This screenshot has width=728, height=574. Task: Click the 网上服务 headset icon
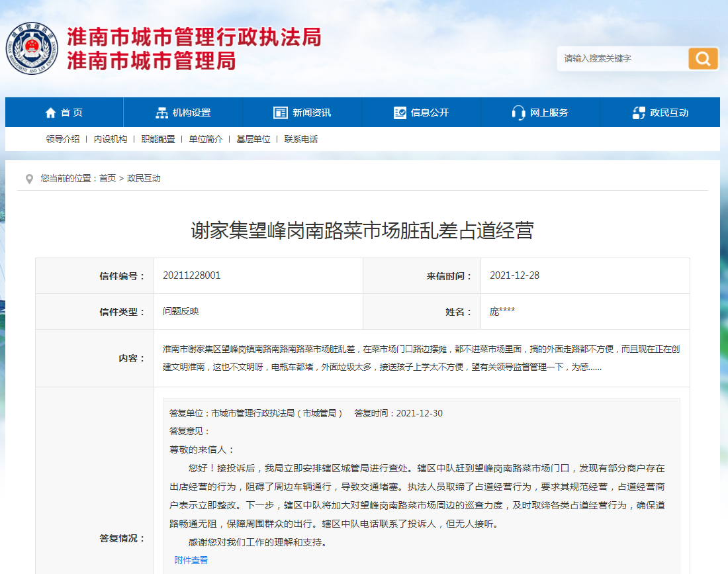[518, 112]
